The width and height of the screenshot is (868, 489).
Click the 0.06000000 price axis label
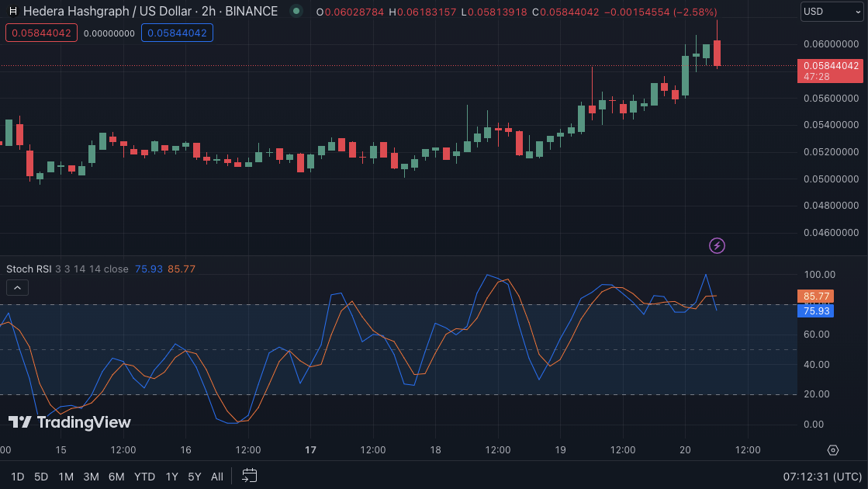[x=831, y=43]
